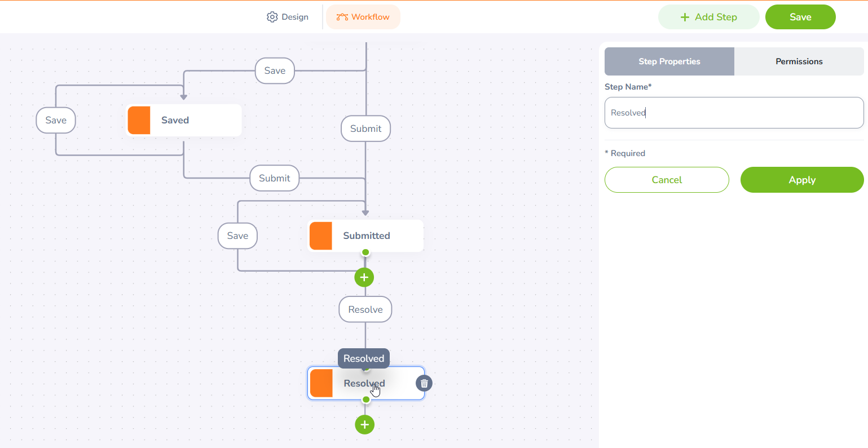Click the green plus below Resolved step
The height and width of the screenshot is (448, 868).
pos(365,424)
